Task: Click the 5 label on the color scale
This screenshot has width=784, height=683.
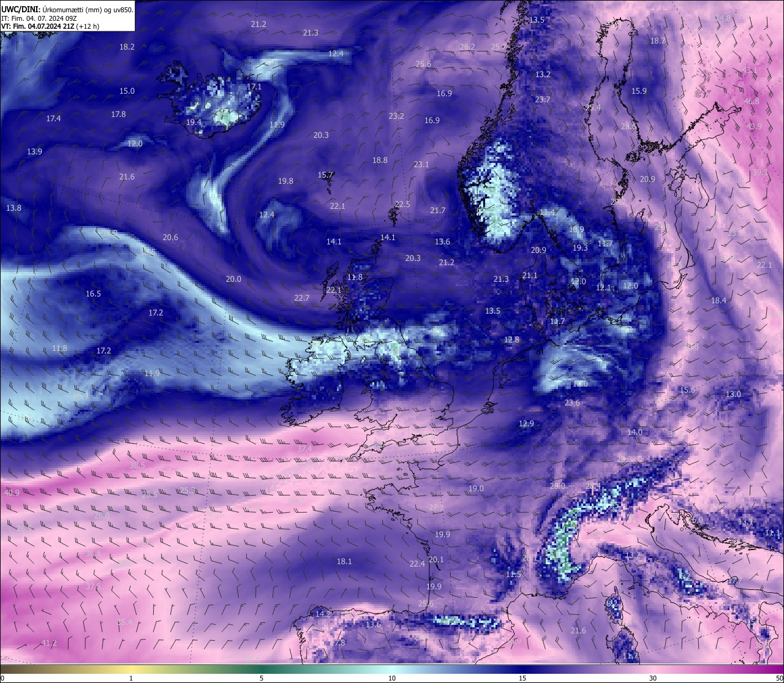Action: (x=262, y=678)
